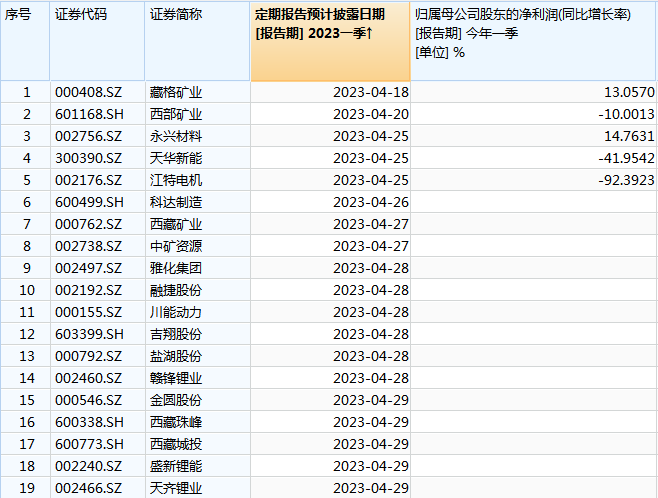658x498 pixels.
Task: Click 西部矿业 disclosure date 2023-04-20
Action: click(x=371, y=114)
